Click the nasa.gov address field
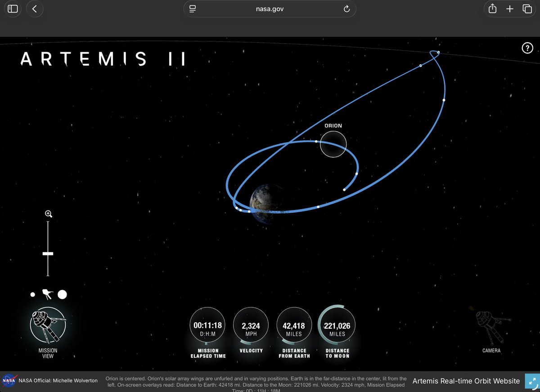The height and width of the screenshot is (392, 540). point(270,9)
